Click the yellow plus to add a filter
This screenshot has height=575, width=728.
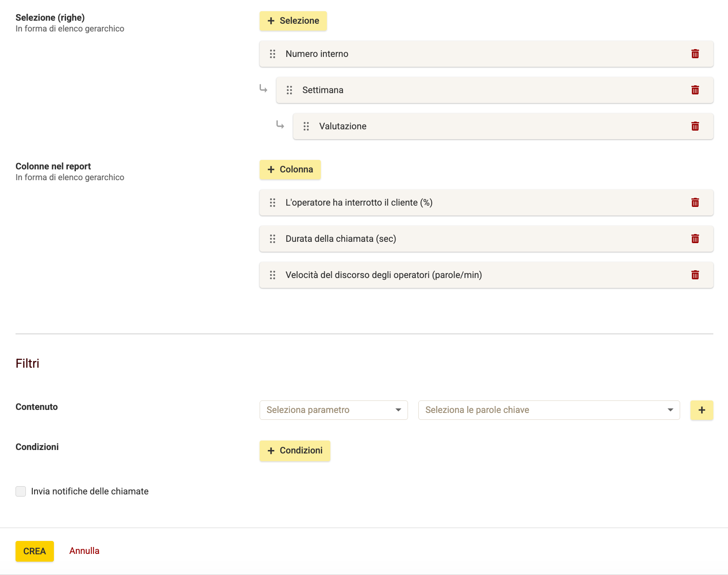[x=702, y=410]
